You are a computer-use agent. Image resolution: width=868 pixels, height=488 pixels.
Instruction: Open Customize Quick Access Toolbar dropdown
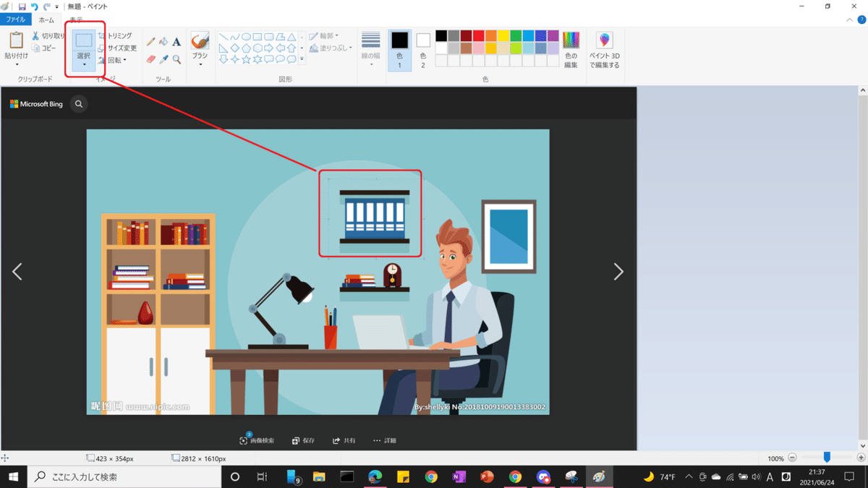pos(57,7)
